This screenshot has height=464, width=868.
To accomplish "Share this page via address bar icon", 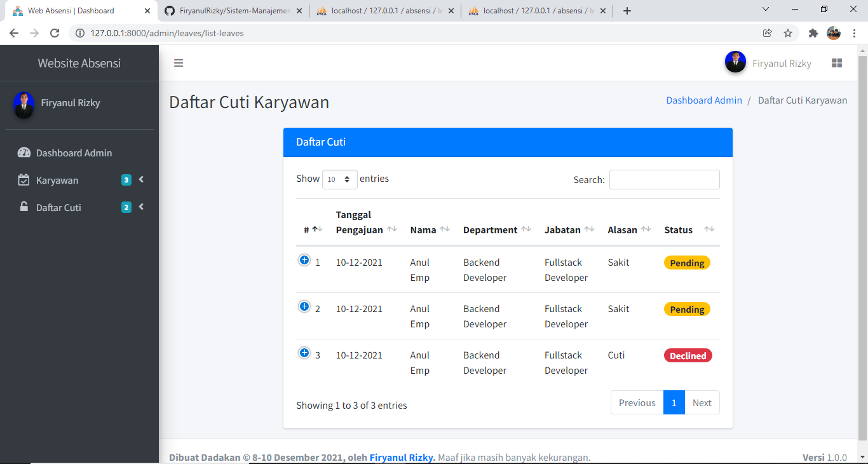I will click(x=768, y=33).
